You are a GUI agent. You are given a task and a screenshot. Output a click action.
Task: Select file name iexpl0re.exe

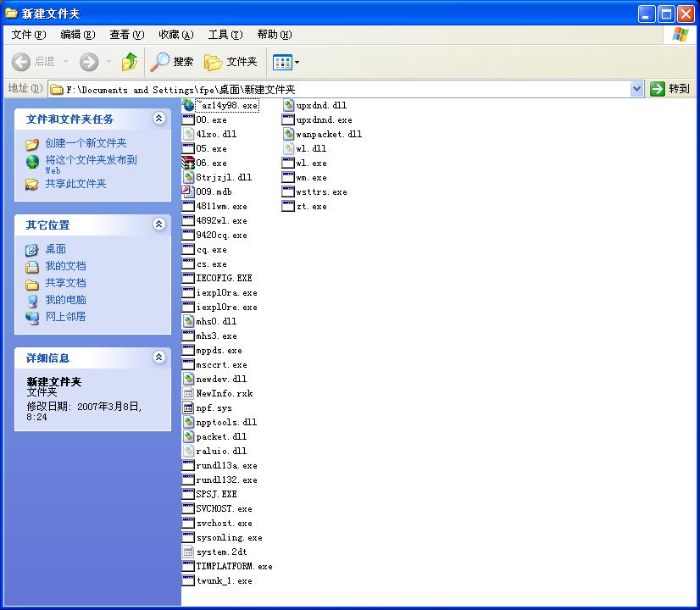[227, 308]
